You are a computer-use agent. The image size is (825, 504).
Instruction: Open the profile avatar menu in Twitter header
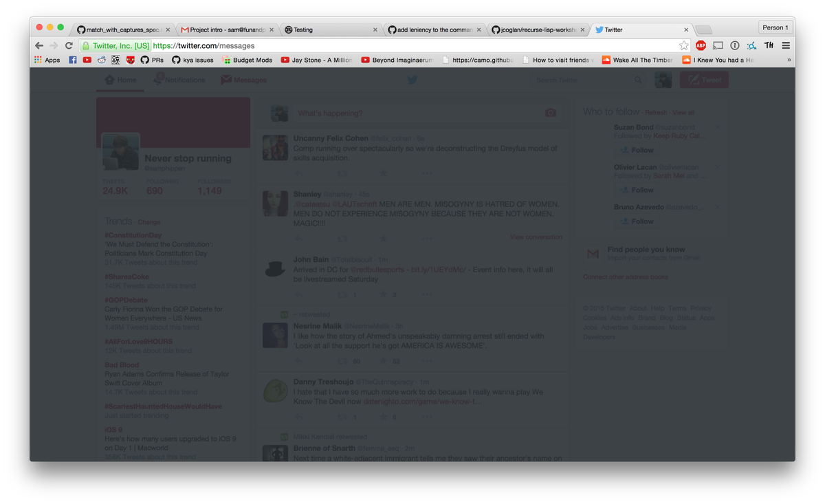[x=663, y=80]
